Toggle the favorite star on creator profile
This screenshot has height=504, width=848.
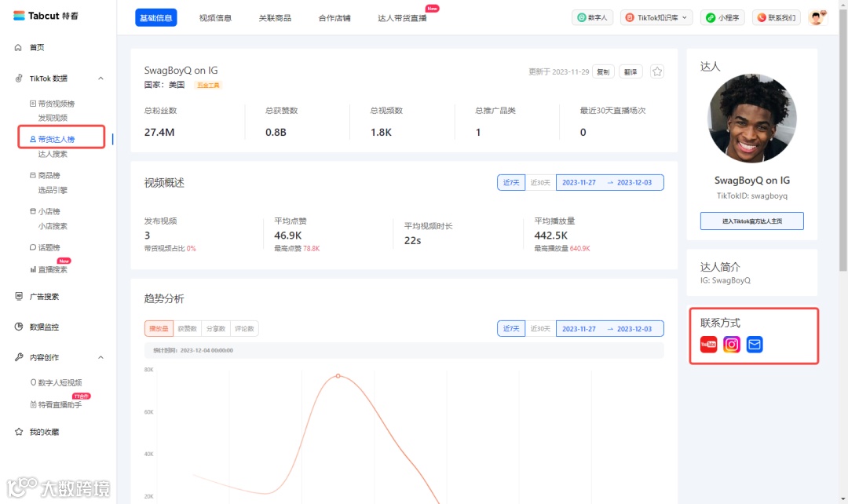pos(656,71)
